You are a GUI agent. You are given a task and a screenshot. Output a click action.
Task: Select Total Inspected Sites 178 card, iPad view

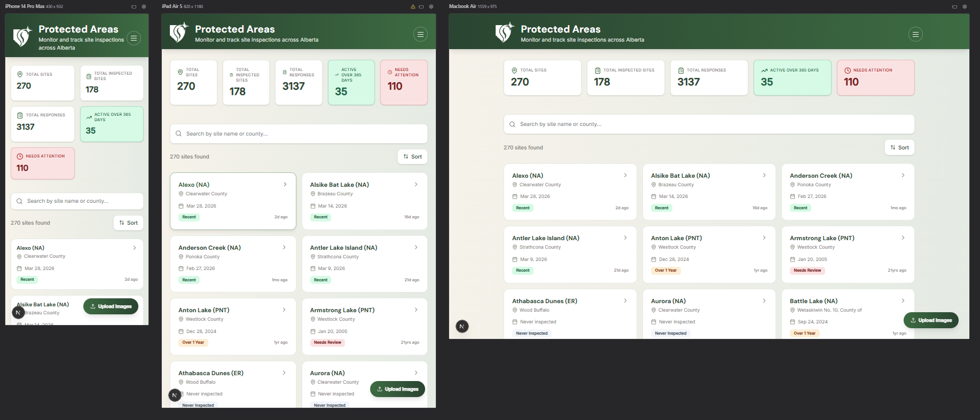pyautogui.click(x=246, y=83)
